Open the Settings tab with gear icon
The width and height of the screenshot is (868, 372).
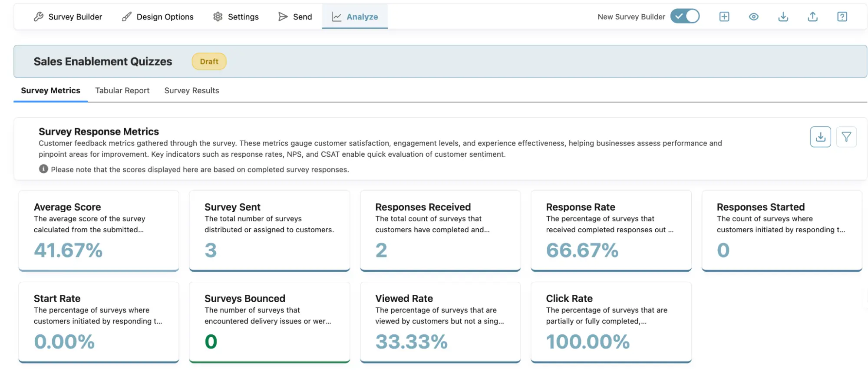pos(236,17)
